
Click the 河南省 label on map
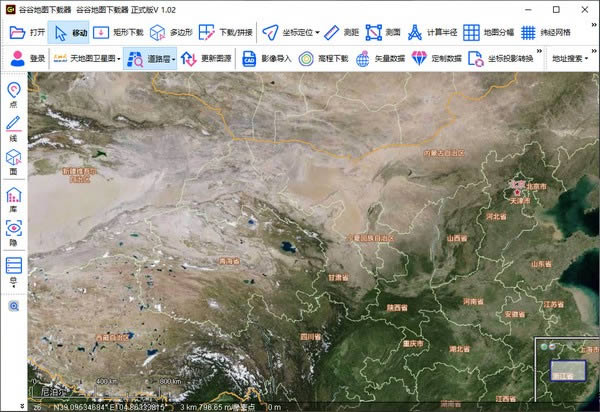point(473,301)
